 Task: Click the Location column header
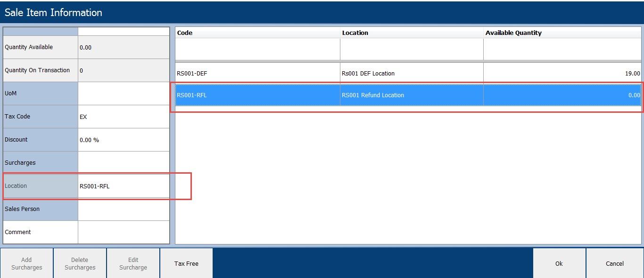(412, 33)
